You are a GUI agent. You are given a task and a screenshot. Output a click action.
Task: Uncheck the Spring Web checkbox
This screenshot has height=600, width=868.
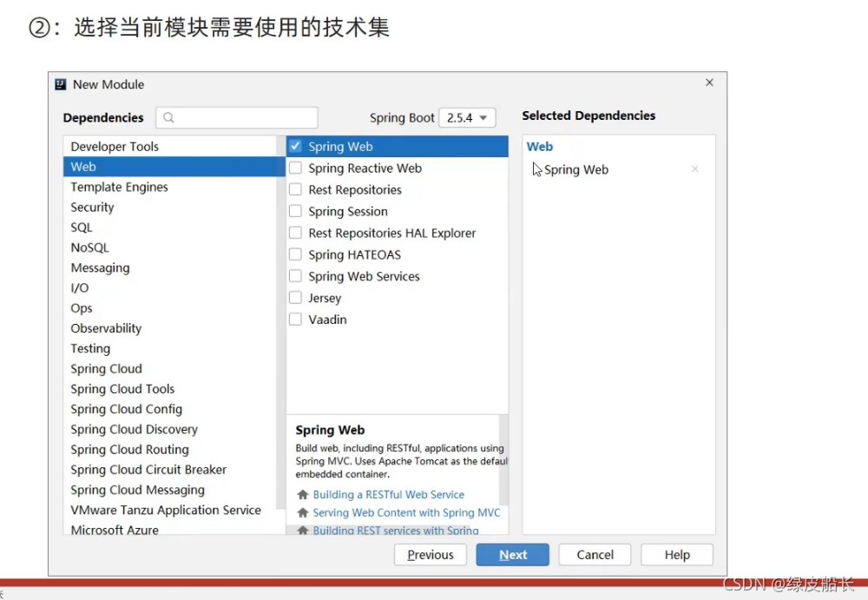(x=296, y=146)
